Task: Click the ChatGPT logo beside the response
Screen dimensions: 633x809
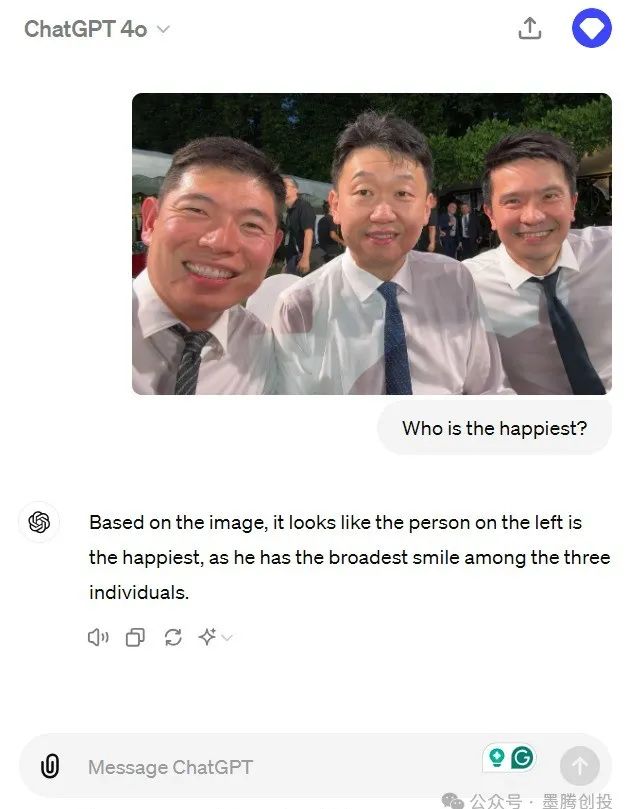Action: tap(39, 522)
